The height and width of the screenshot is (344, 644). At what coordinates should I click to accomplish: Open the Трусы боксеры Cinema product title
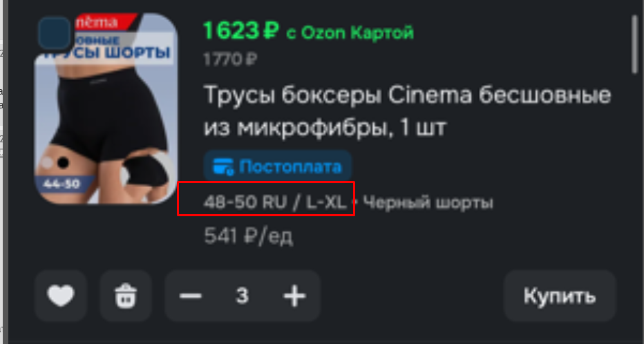coord(408,112)
